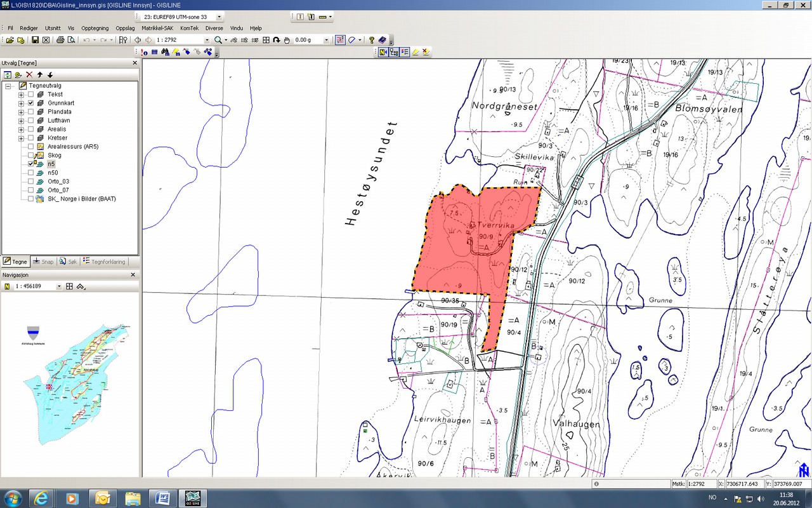The image size is (812, 508).
Task: Check the Kretser layer checkbox
Action: click(30, 138)
